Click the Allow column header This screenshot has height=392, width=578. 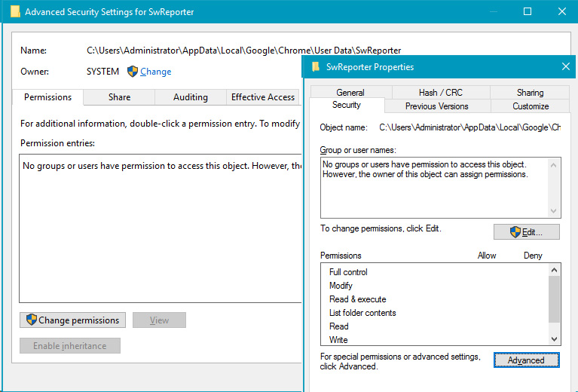click(487, 256)
